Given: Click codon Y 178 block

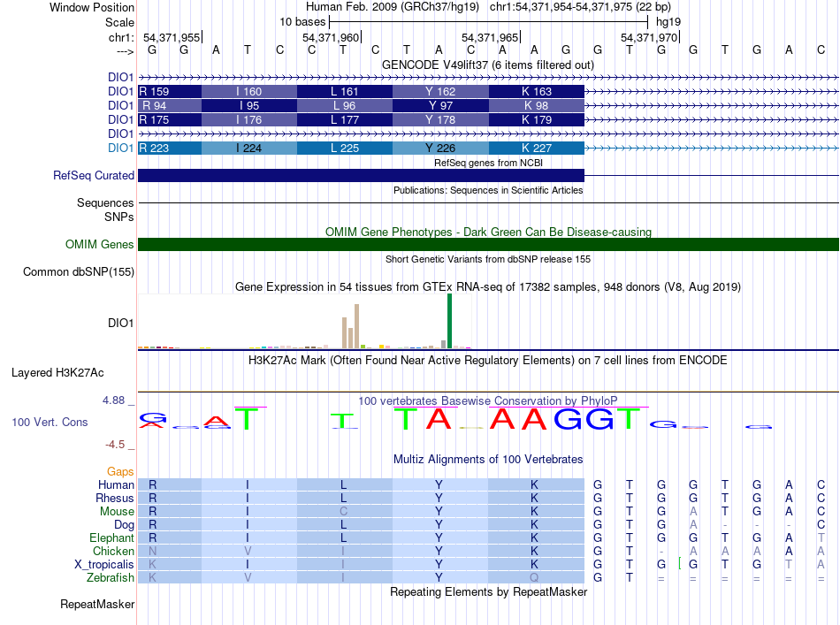Looking at the screenshot, I should click(440, 119).
